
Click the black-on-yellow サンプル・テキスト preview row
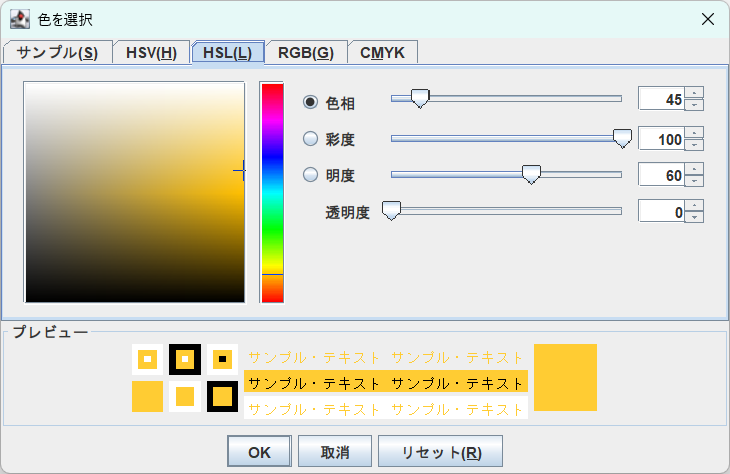tap(386, 383)
